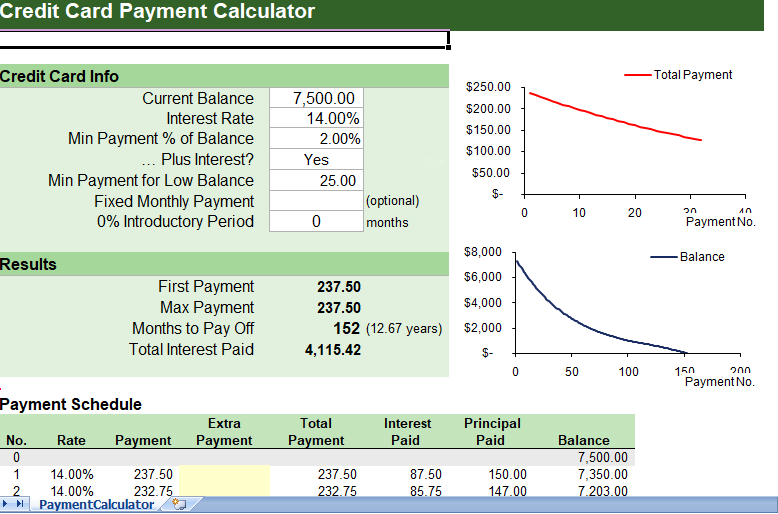Click the Credit Card Payment Calculator title
The height and width of the screenshot is (514, 778).
157,11
